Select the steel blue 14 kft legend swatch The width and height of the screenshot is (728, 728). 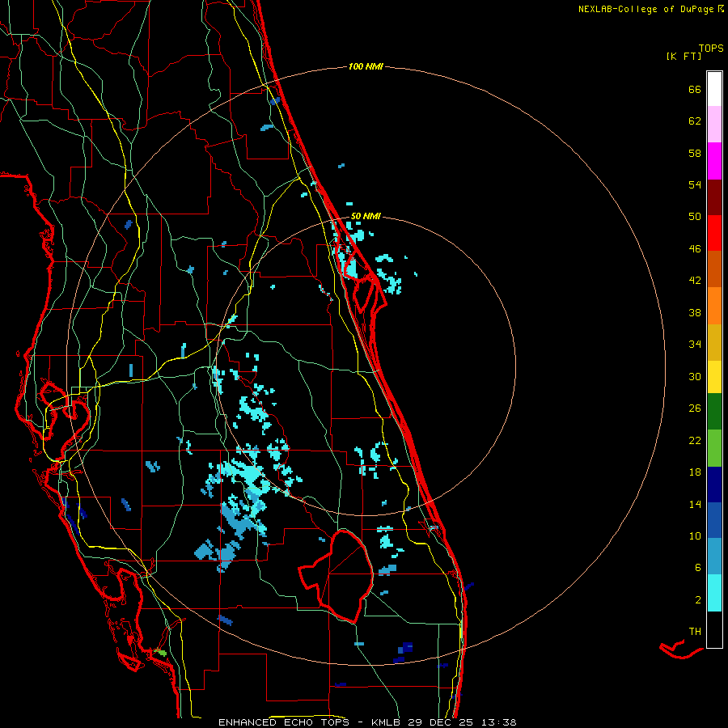tap(714, 557)
